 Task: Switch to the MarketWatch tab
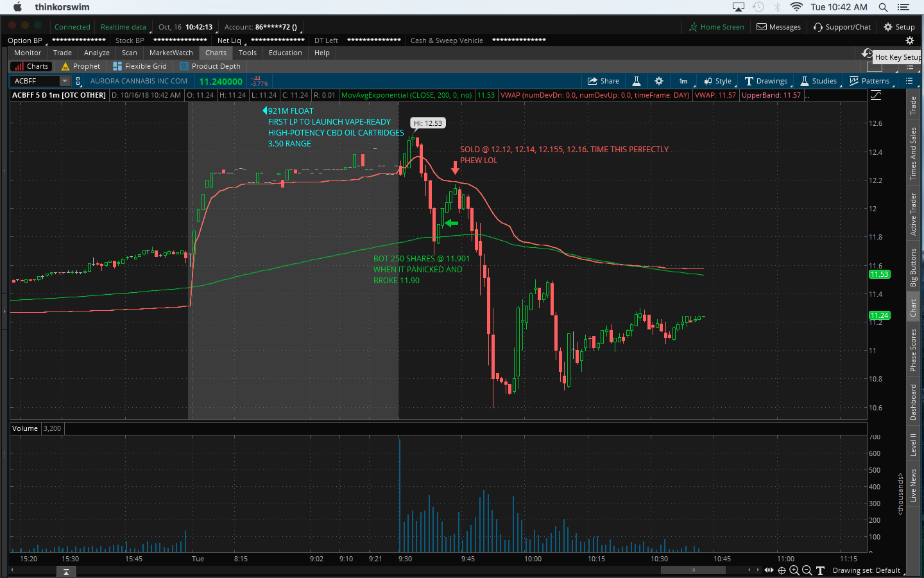coord(171,53)
